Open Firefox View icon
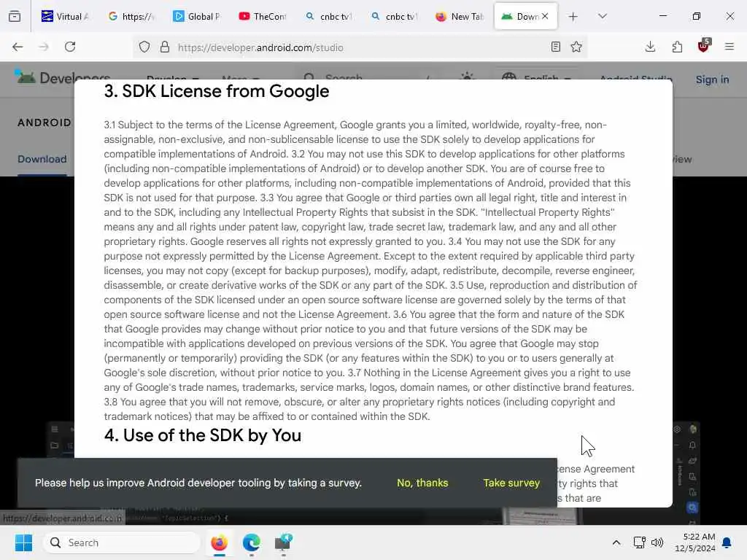The width and height of the screenshot is (747, 560). coord(15,17)
